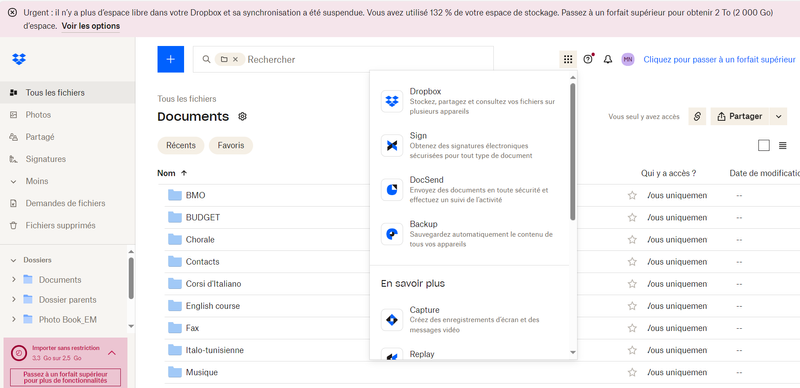Open the Chorale folder
Screen dimensions: 800x388
[200, 239]
